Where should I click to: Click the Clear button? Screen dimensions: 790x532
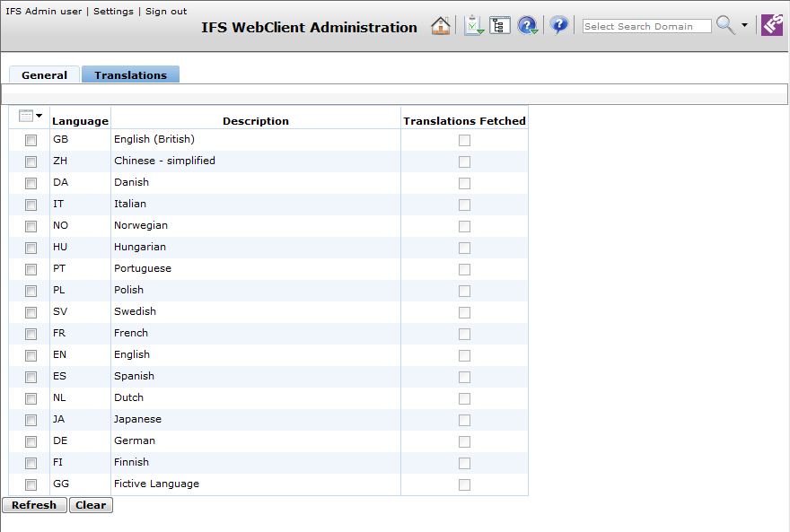point(91,505)
